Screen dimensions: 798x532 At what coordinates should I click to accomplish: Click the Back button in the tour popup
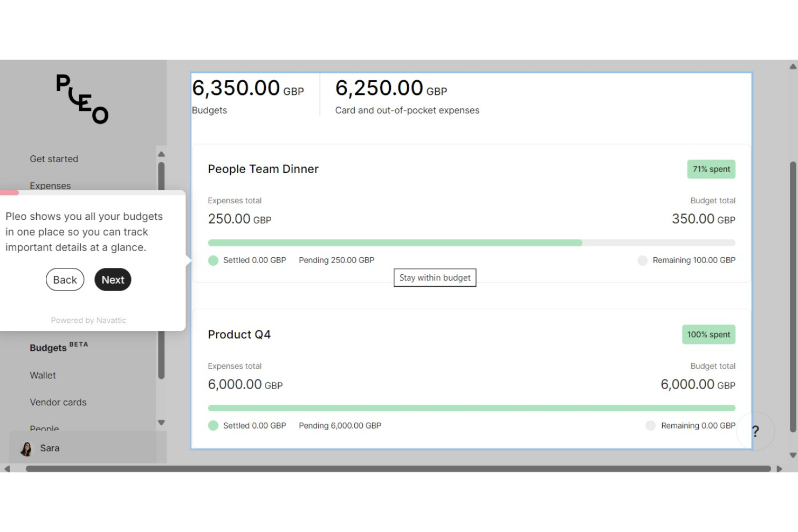[65, 280]
